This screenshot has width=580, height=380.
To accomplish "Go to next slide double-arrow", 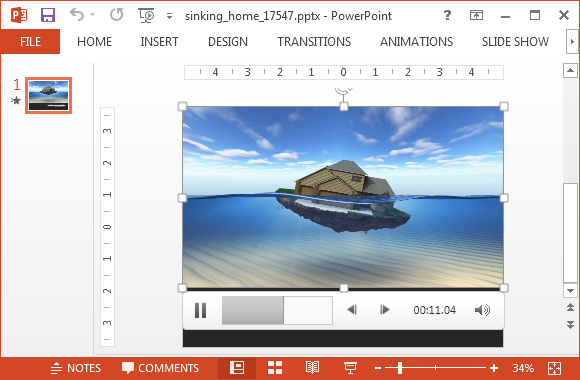I will tap(570, 325).
